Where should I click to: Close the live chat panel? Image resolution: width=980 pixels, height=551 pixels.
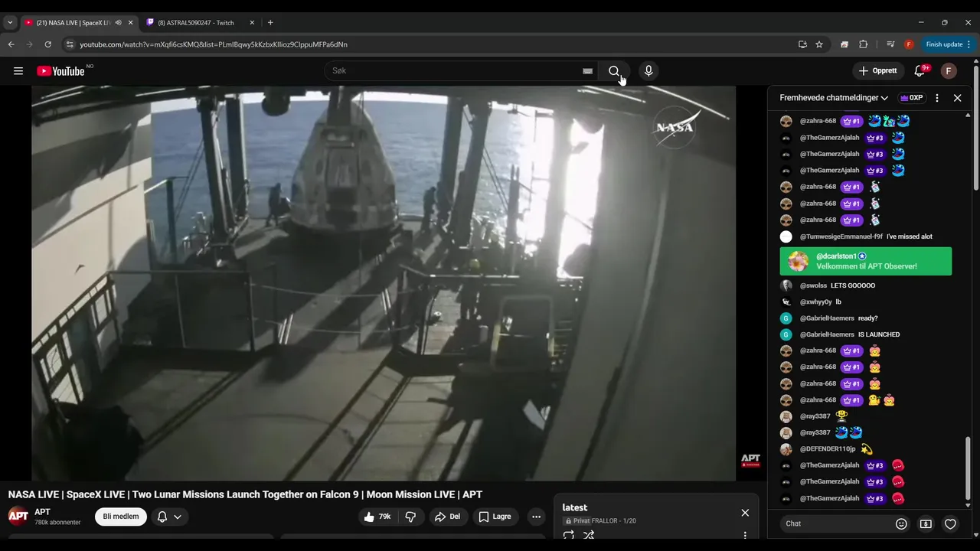pyautogui.click(x=957, y=98)
